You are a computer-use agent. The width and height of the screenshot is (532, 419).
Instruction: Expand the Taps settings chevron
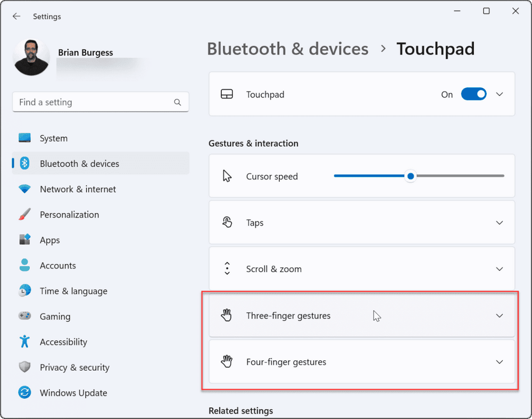[x=500, y=223]
